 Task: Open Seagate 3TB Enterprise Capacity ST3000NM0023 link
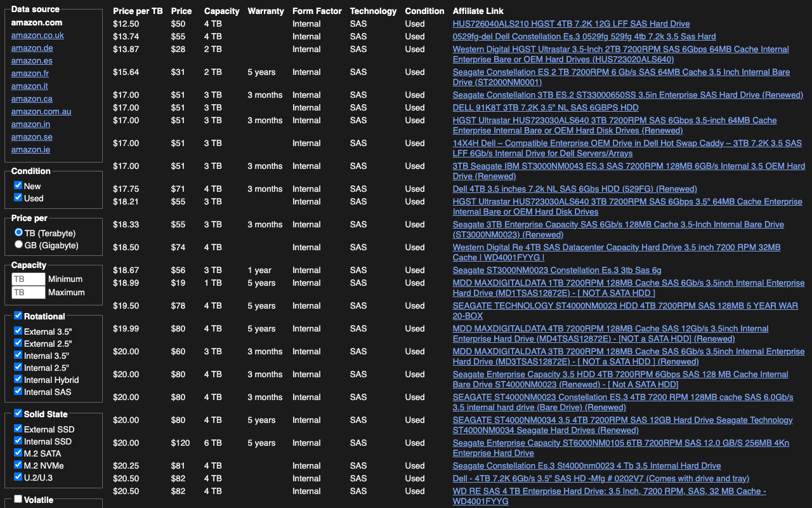click(619, 229)
